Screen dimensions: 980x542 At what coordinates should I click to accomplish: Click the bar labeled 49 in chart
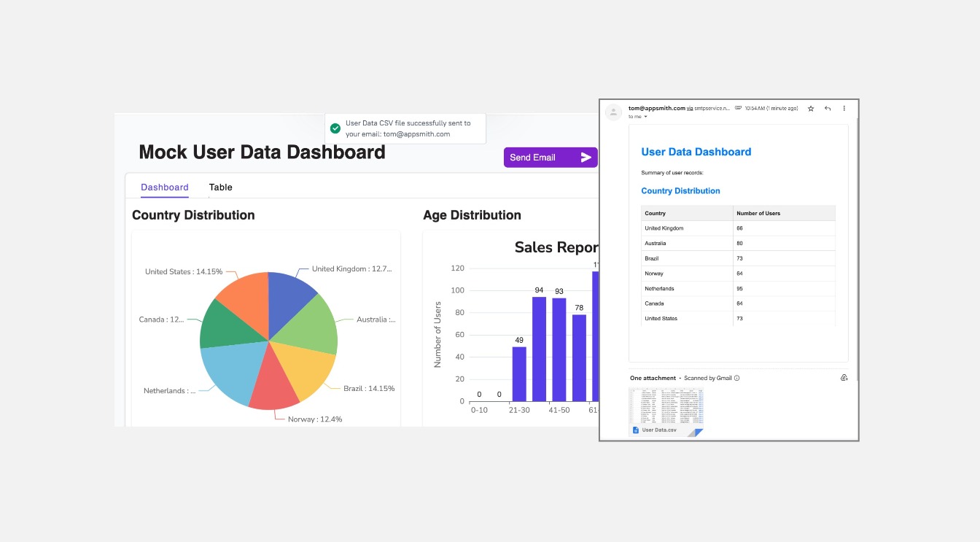(519, 373)
